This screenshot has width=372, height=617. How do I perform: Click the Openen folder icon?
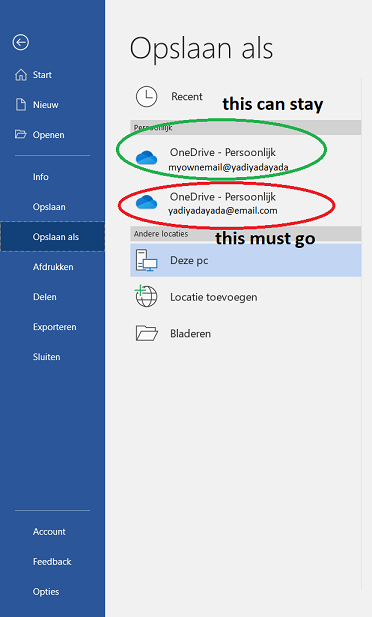20,135
